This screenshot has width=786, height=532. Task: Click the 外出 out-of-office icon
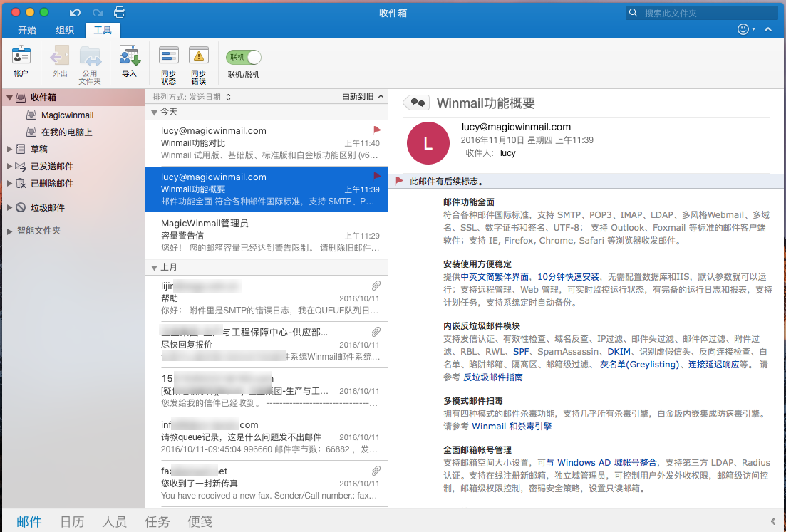[60, 55]
